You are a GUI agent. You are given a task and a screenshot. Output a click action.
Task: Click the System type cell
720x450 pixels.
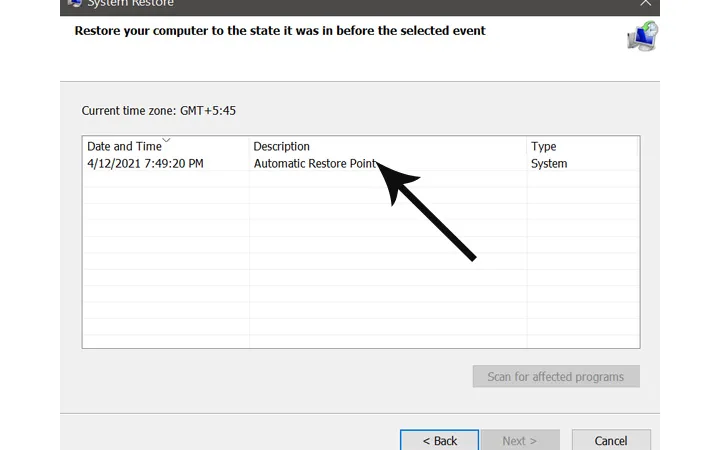[x=549, y=163]
